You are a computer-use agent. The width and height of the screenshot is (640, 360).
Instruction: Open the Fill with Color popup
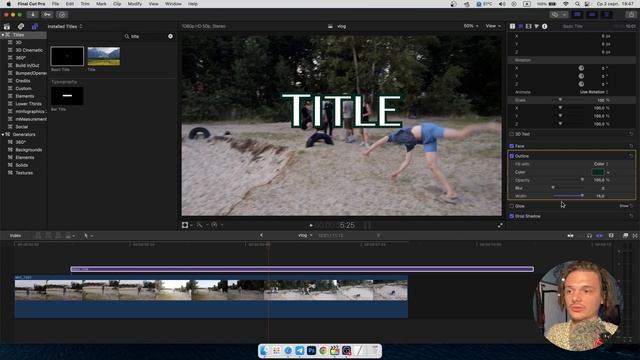(x=601, y=164)
